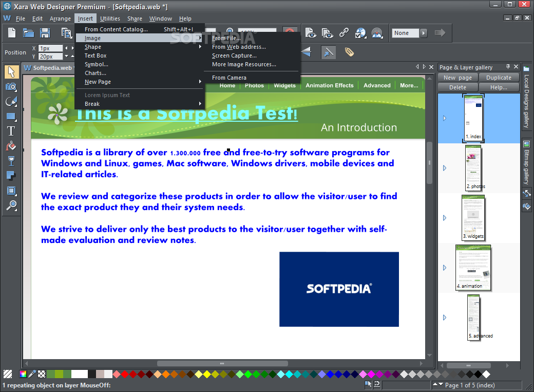Click the X position input field
The image size is (534, 392).
50,48
